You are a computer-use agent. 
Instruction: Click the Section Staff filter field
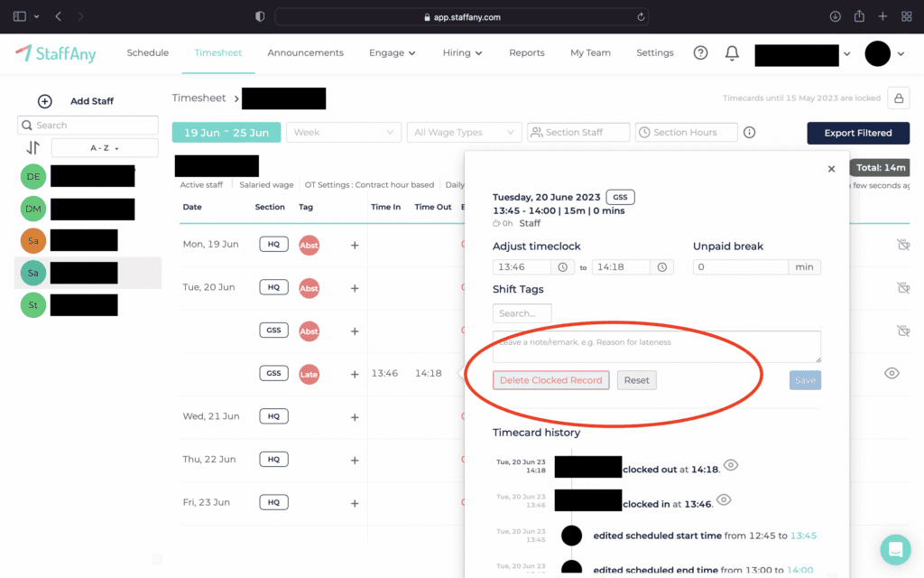(578, 132)
